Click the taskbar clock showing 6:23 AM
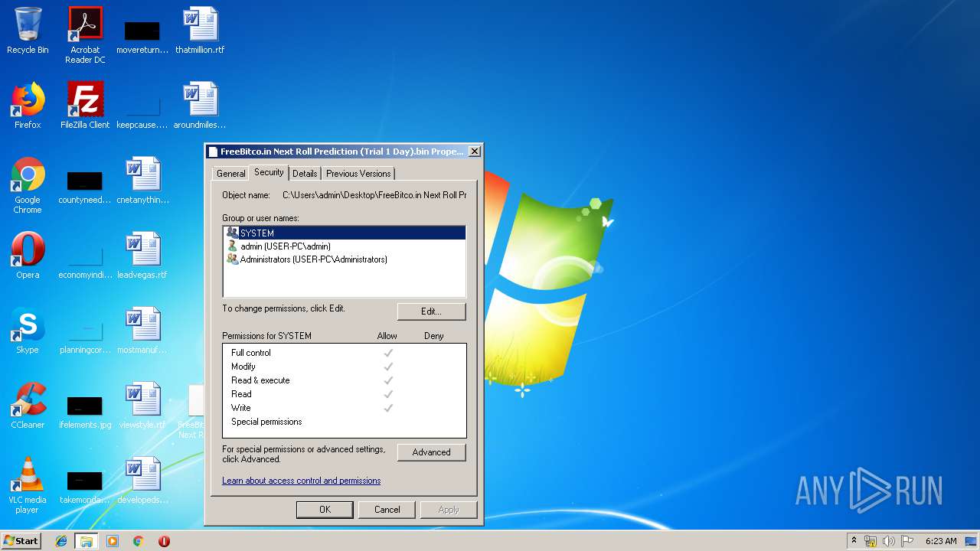This screenshot has height=551, width=980. [x=941, y=541]
